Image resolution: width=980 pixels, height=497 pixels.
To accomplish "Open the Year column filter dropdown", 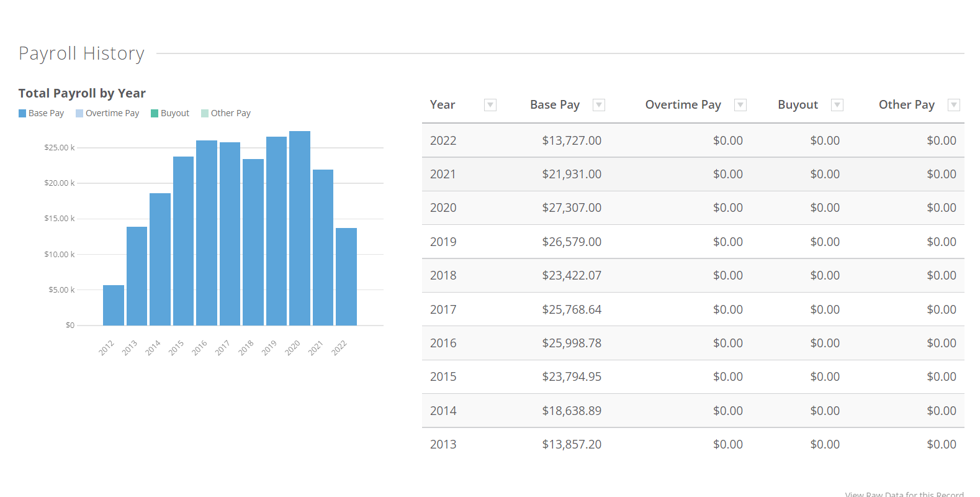I will click(490, 105).
